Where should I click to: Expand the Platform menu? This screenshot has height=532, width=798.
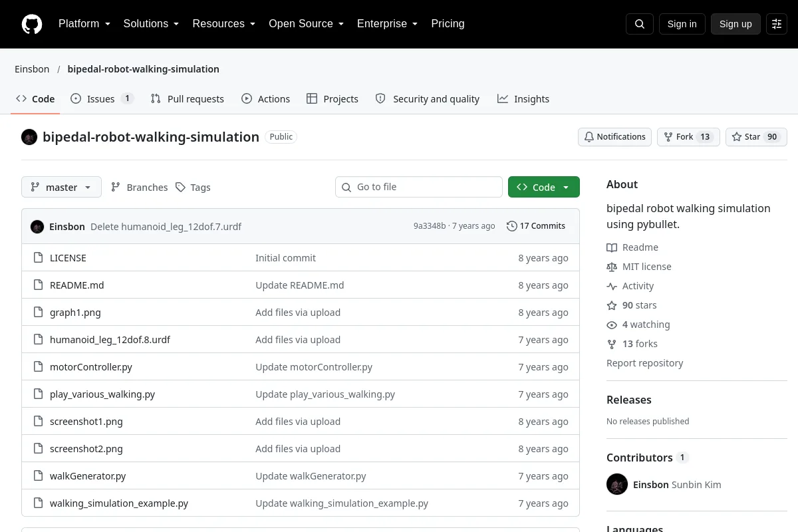(x=84, y=24)
